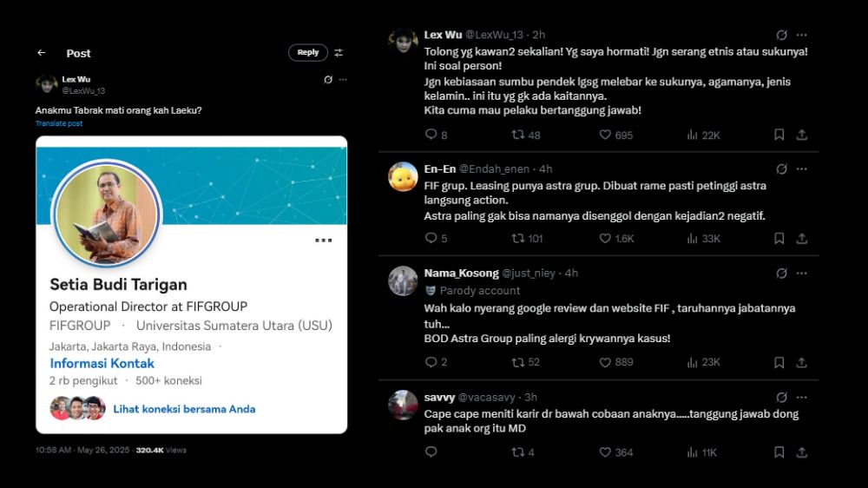Screen dimensions: 868x488
Task: Open more options on Nama_Kosong's reply
Action: coord(801,273)
